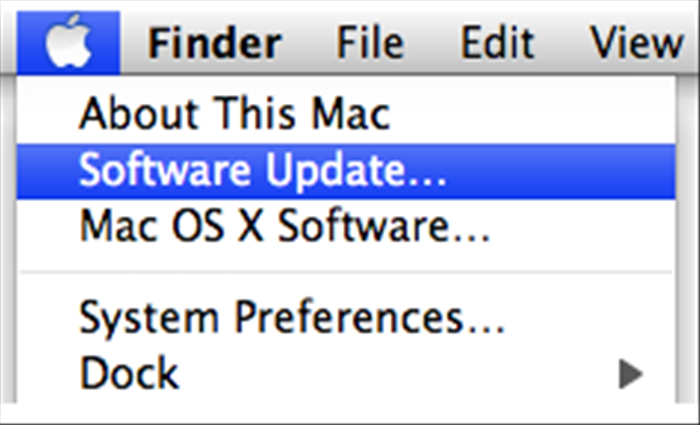Click the View item in menu bar

click(x=637, y=43)
